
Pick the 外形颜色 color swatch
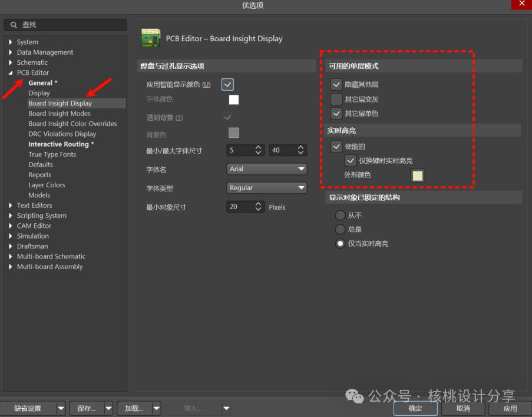pos(417,176)
